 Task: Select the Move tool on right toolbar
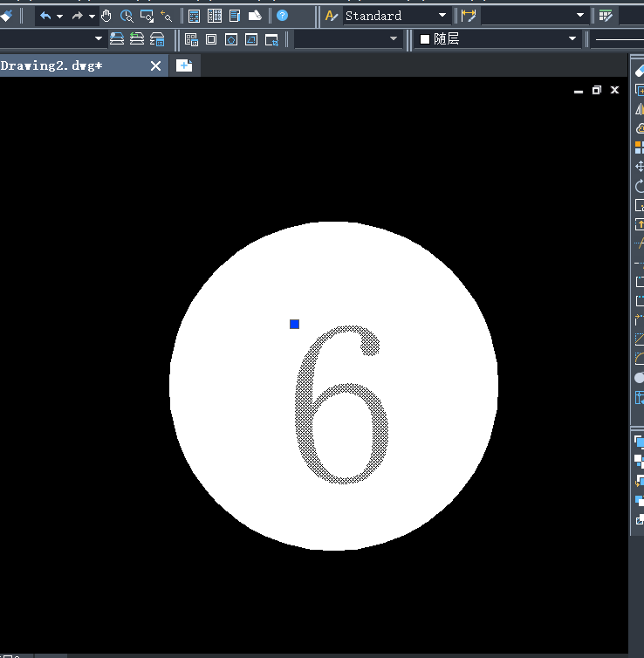click(640, 167)
